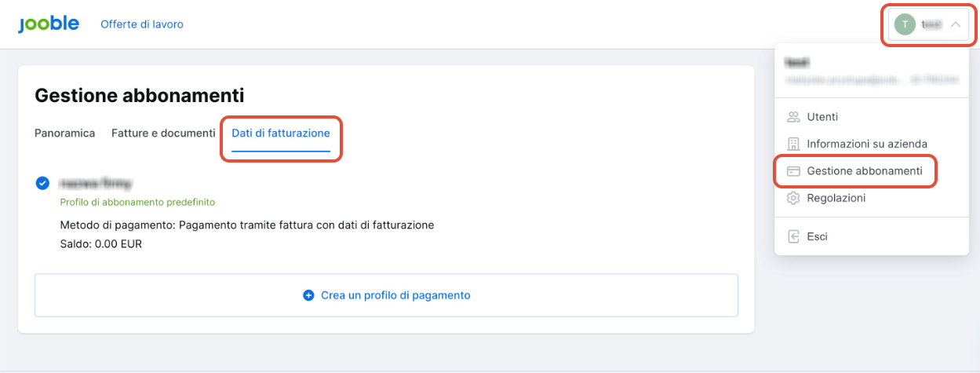This screenshot has height=373, width=980.
Task: Click the Esci logout arrow icon
Action: (x=793, y=236)
